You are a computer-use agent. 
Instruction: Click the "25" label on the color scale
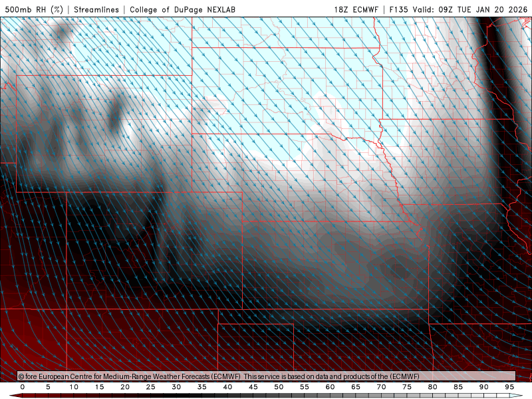(151, 387)
